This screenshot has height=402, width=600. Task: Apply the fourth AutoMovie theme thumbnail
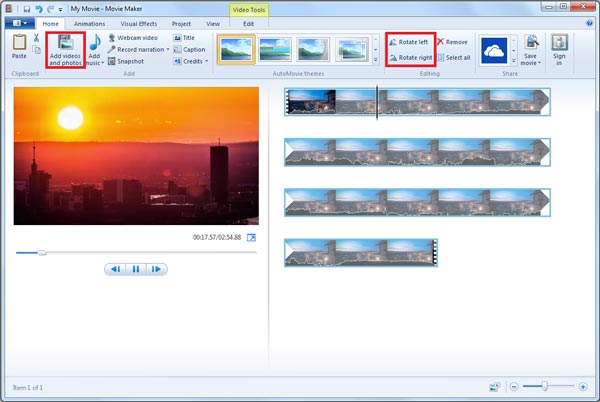pos(352,49)
